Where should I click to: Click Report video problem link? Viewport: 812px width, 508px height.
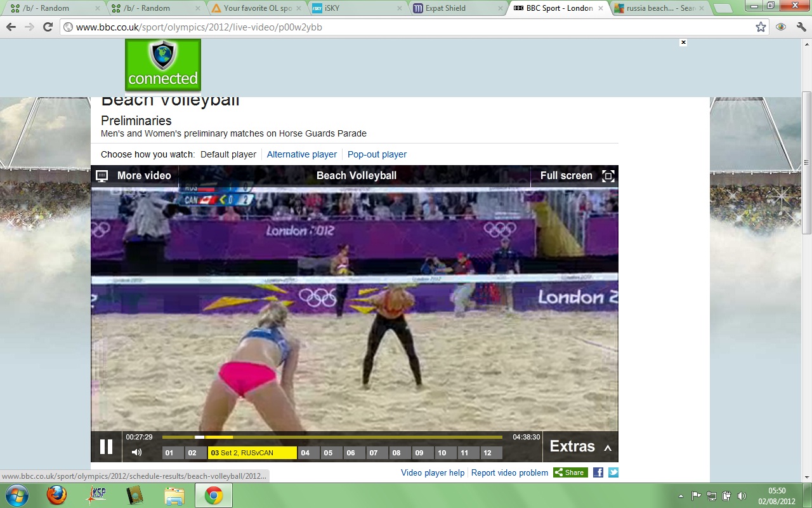(x=509, y=472)
